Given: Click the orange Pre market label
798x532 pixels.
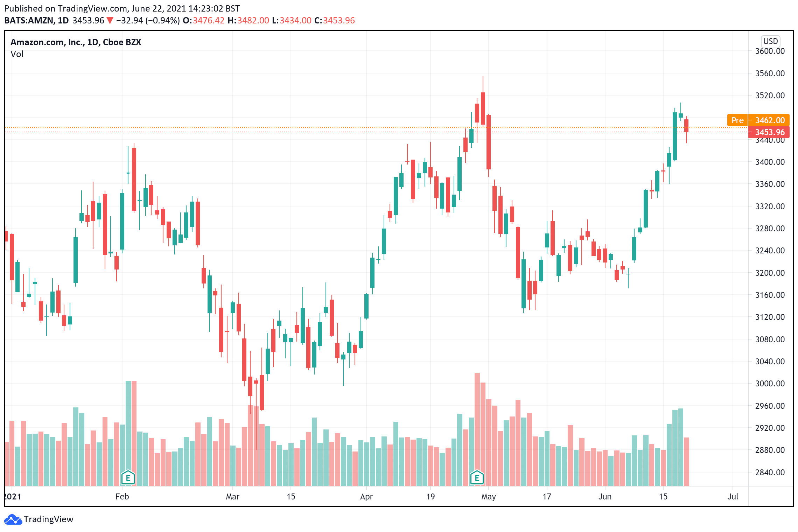Looking at the screenshot, I should [737, 120].
